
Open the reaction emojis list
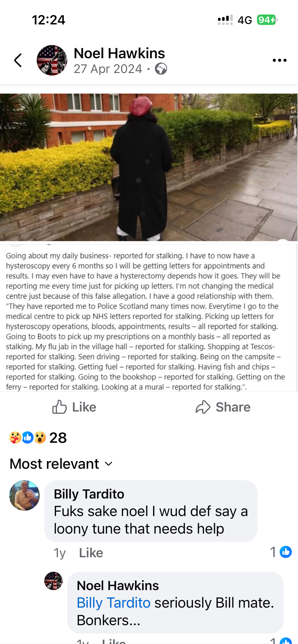pos(28,438)
